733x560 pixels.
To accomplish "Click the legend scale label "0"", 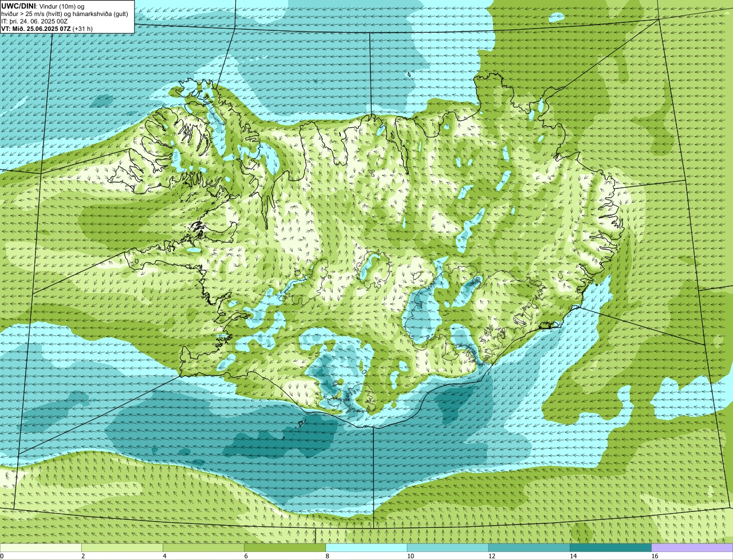I will (x=2, y=556).
